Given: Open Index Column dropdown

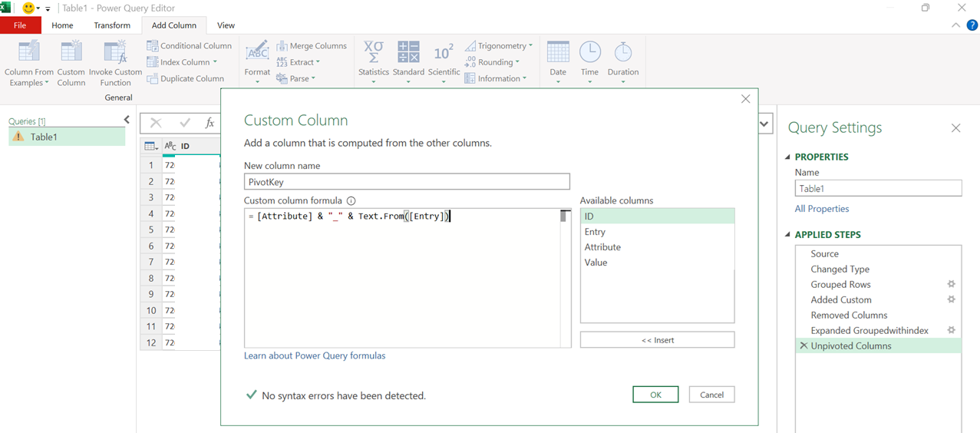Looking at the screenshot, I should tap(182, 62).
